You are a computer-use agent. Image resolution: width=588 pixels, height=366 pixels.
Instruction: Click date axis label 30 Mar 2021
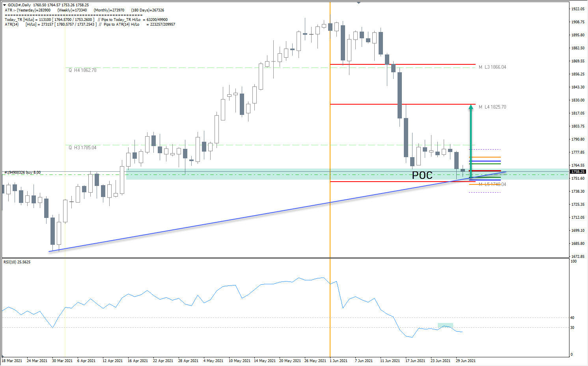pos(62,361)
